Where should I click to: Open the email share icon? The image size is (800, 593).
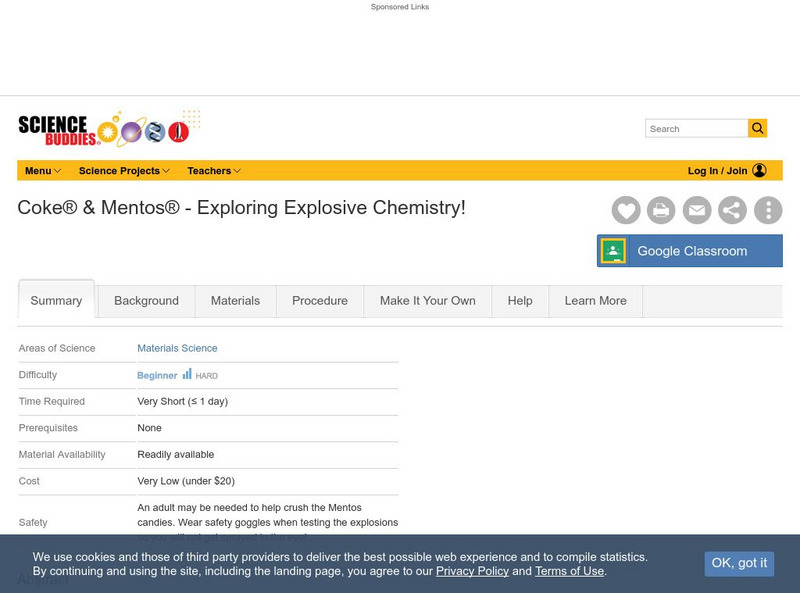click(696, 210)
